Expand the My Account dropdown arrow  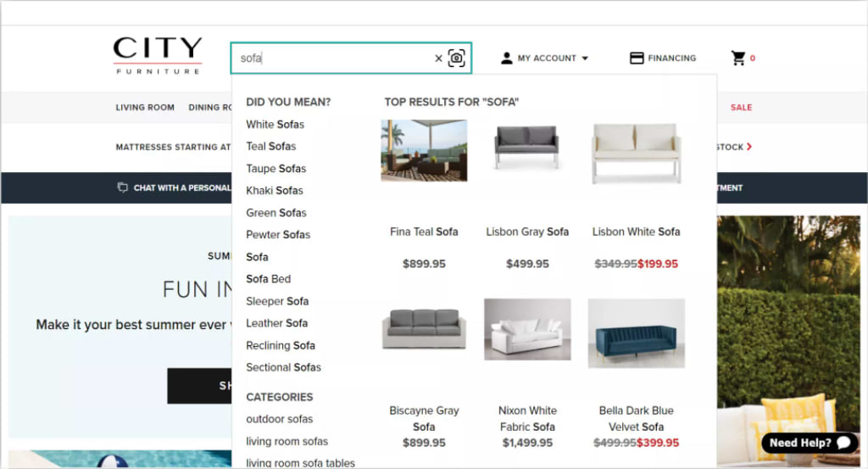click(x=585, y=59)
